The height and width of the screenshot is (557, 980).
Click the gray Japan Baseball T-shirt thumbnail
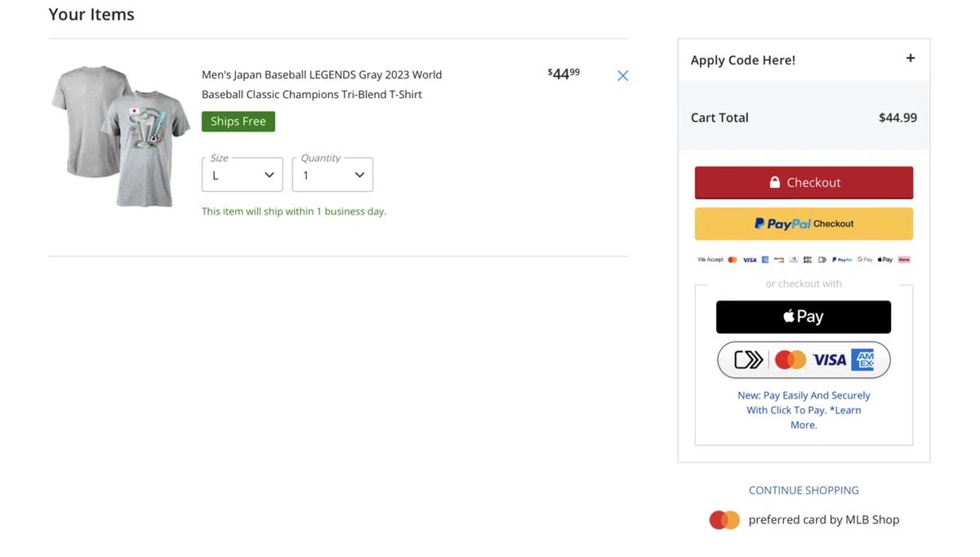[x=121, y=136]
